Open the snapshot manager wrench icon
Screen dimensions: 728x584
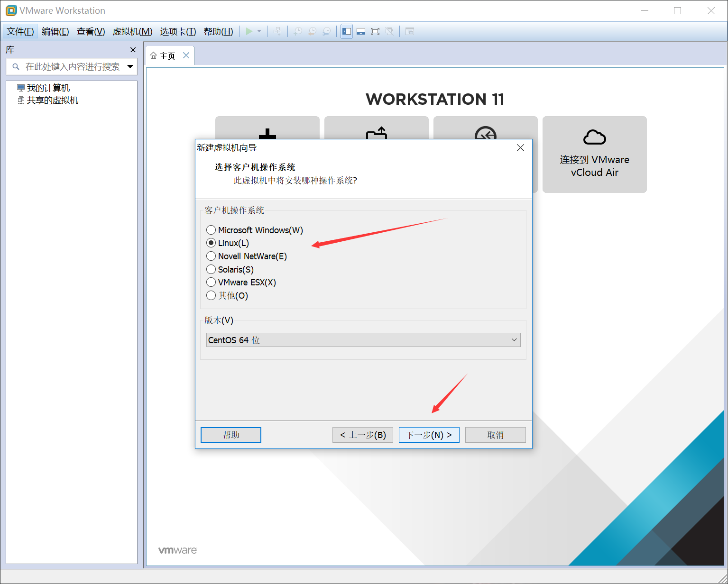point(326,31)
